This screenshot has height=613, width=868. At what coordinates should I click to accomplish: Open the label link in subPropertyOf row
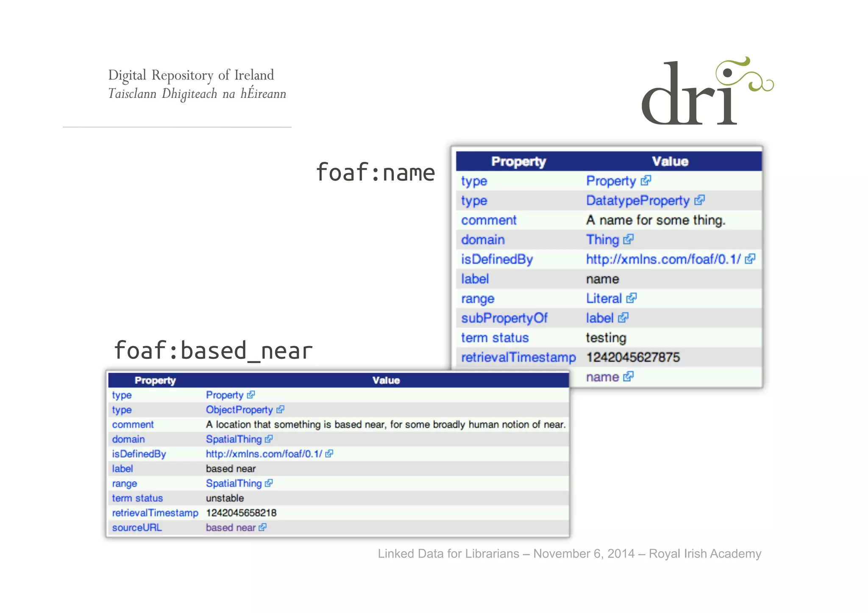(x=600, y=318)
